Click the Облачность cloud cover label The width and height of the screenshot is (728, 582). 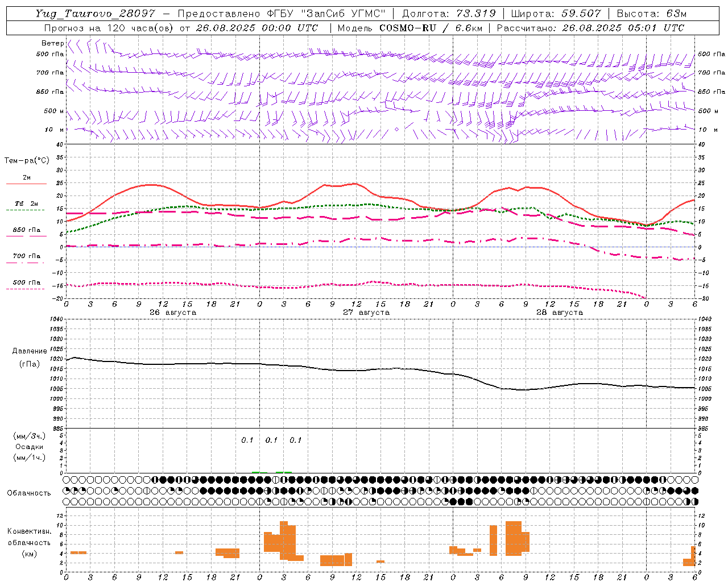(29, 493)
